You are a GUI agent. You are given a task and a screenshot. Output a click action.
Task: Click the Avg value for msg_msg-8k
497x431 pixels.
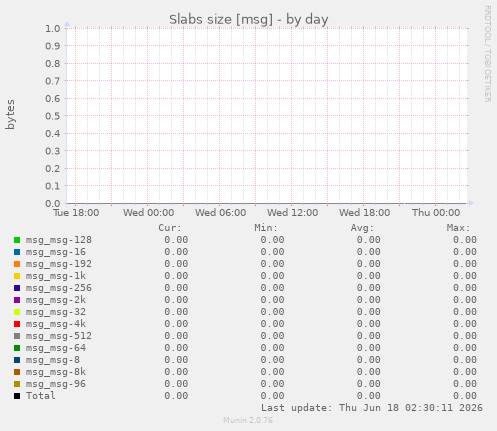point(369,372)
